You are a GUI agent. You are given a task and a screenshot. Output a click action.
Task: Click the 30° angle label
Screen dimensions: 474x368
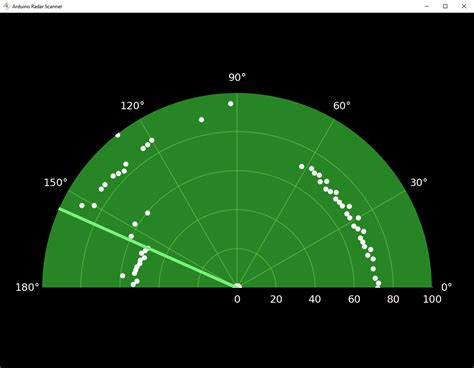point(418,183)
